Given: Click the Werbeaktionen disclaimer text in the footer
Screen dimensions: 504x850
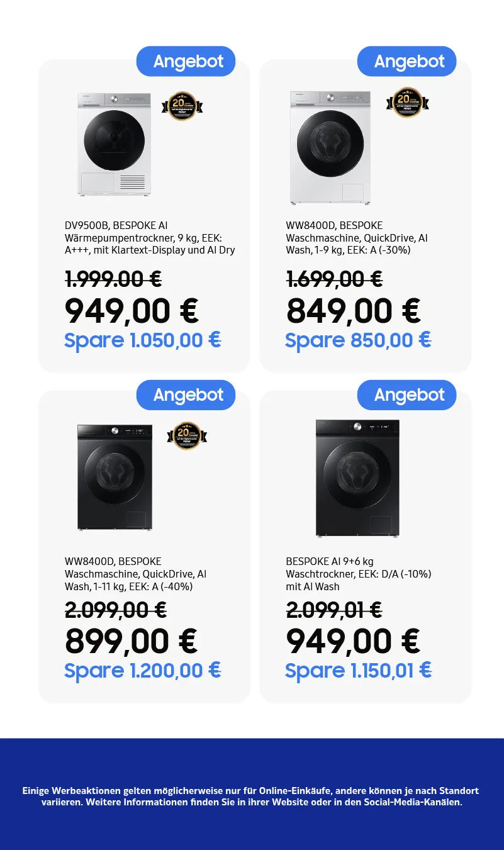Looking at the screenshot, I should click(x=252, y=797).
